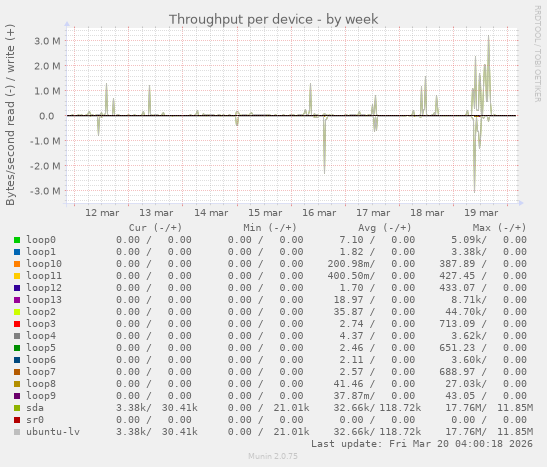Click the loop8 olive-gold color swatch
The height and width of the screenshot is (467, 547).
tap(17, 384)
